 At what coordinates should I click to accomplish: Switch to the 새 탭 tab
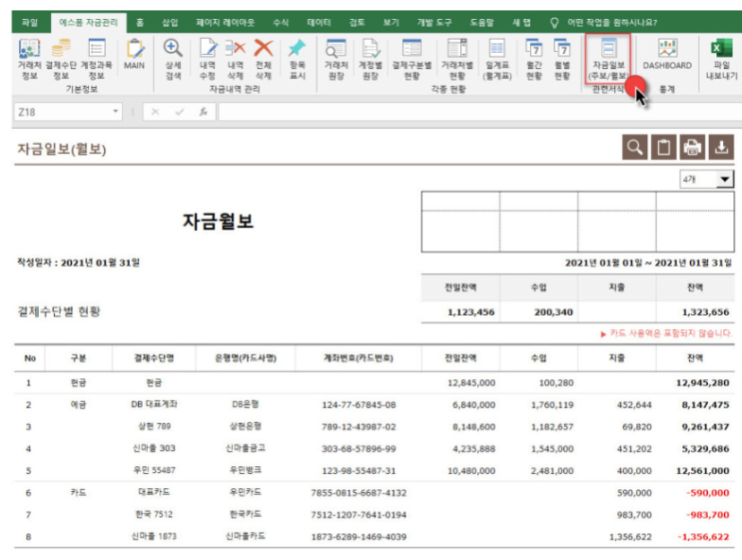(x=521, y=22)
